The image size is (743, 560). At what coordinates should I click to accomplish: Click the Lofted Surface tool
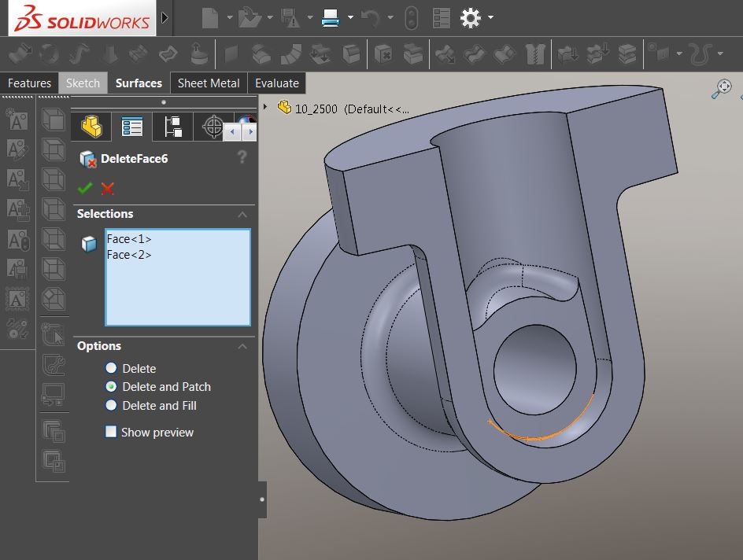pyautogui.click(x=110, y=54)
